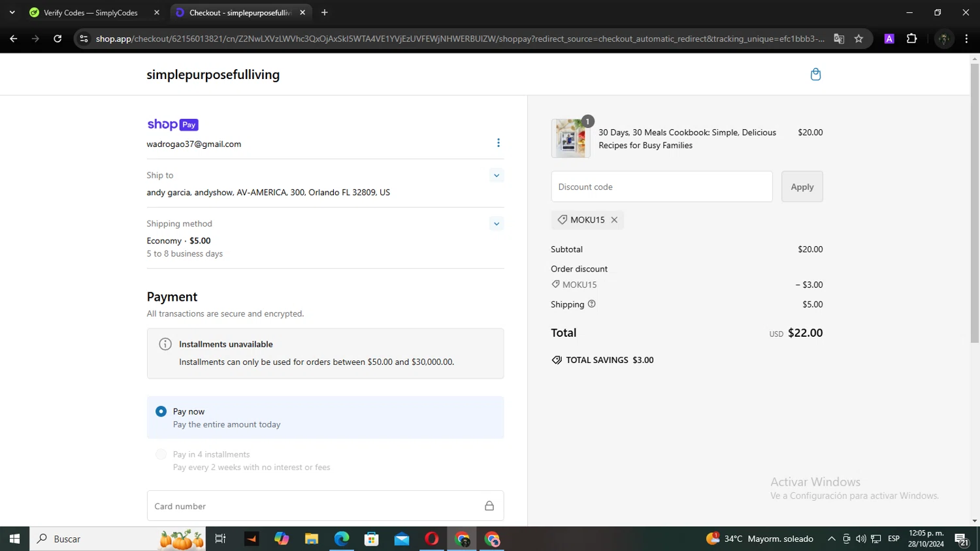This screenshot has height=551, width=980.
Task: Launch Microsoft Edge from the taskbar
Action: [x=342, y=539]
